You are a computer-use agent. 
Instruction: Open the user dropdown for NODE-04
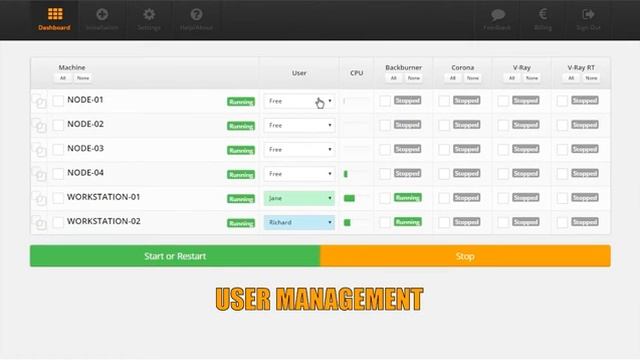[299, 174]
